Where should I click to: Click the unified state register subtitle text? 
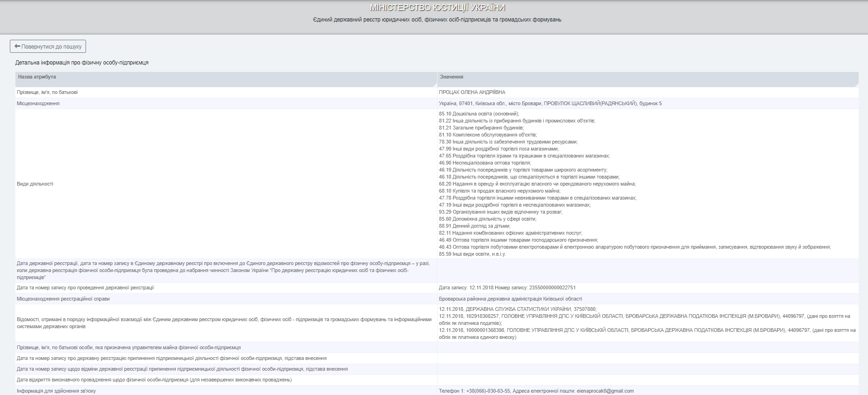tap(437, 20)
